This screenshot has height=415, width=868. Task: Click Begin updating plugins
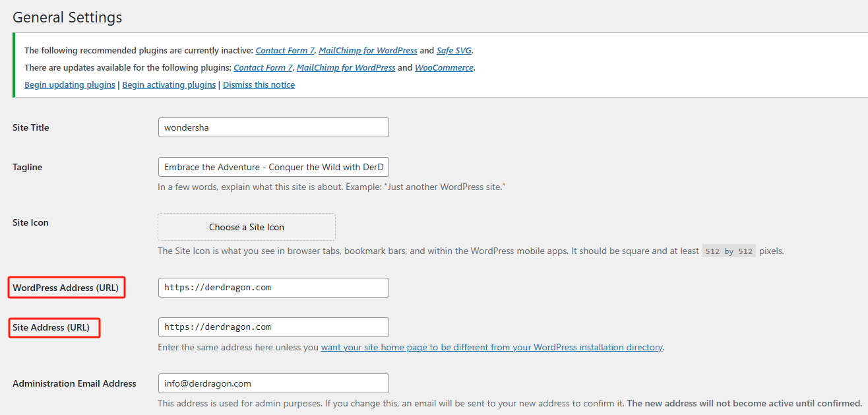pyautogui.click(x=69, y=84)
